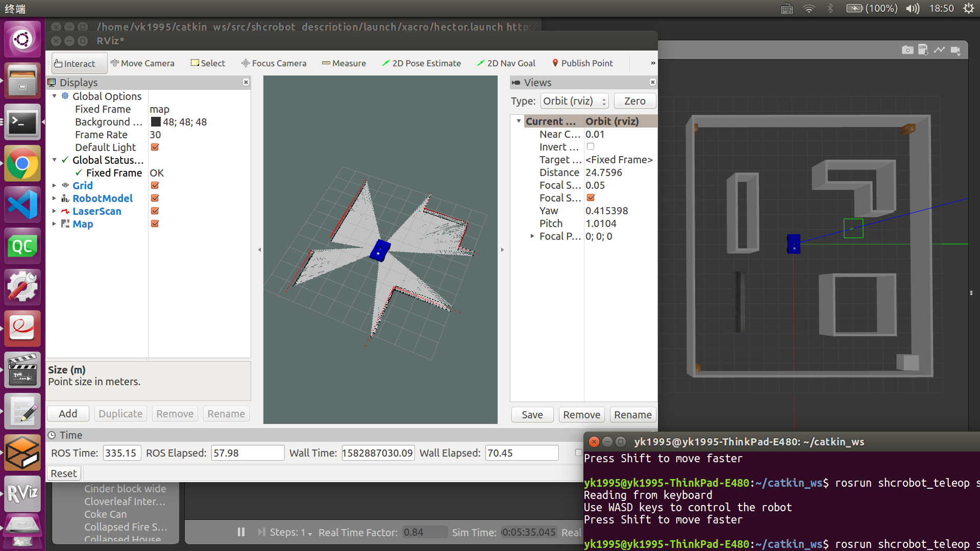
Task: Uncheck the Map display checkbox
Action: coord(155,223)
